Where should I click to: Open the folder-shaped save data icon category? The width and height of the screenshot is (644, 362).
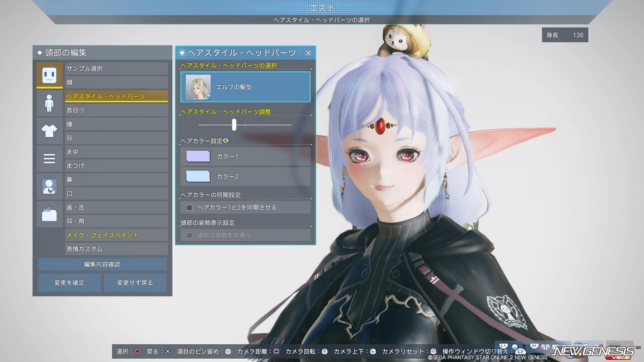[x=49, y=215]
